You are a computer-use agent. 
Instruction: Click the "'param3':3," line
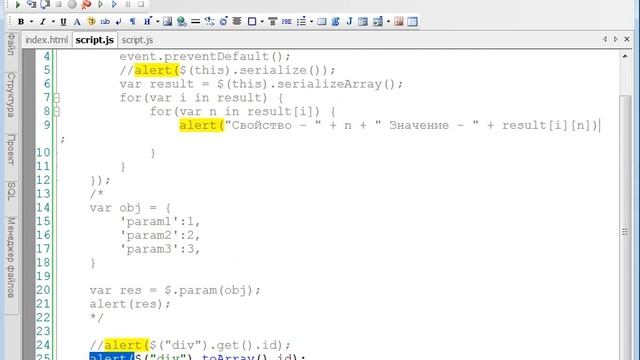(x=160, y=249)
